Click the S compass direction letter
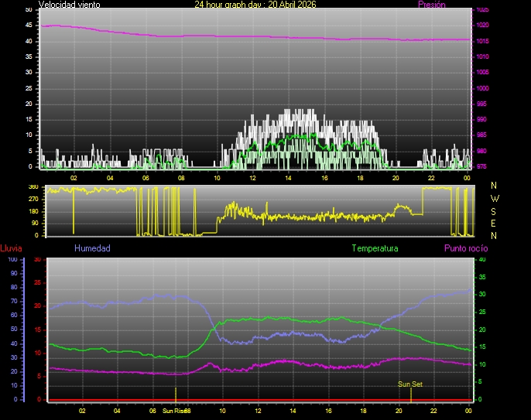This screenshot has height=420, width=531. 495,210
